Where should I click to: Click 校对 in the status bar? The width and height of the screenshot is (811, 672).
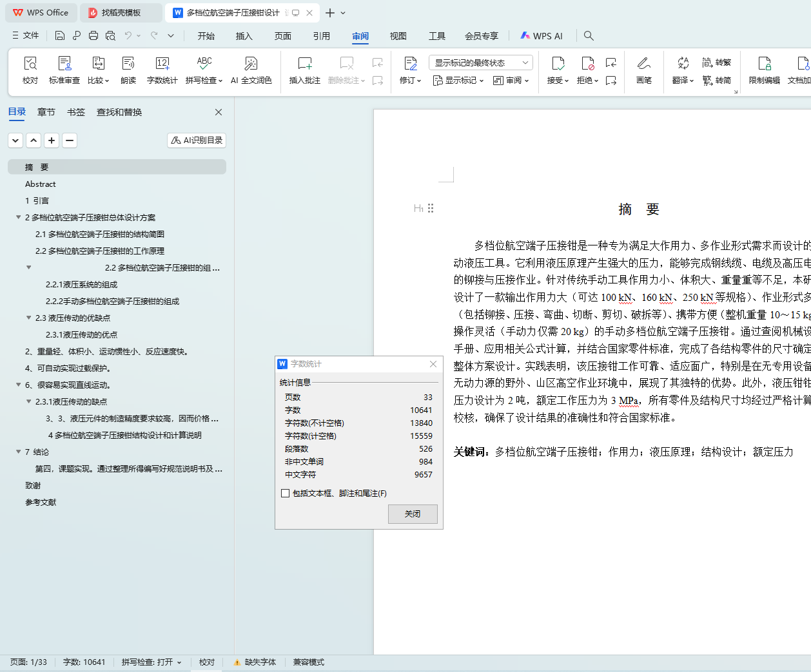coord(207,662)
